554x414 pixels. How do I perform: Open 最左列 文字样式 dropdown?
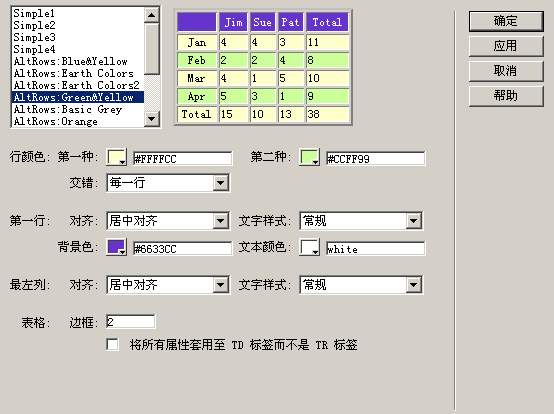(x=361, y=285)
